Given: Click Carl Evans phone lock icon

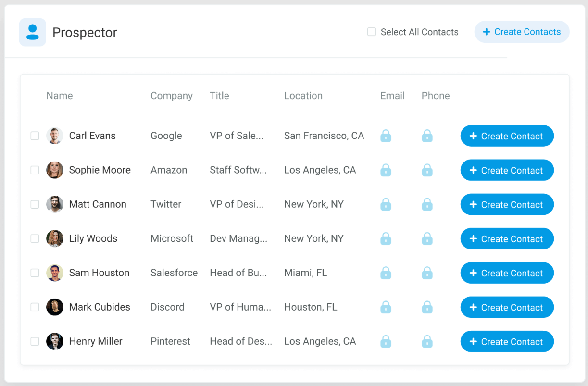Looking at the screenshot, I should (x=427, y=136).
